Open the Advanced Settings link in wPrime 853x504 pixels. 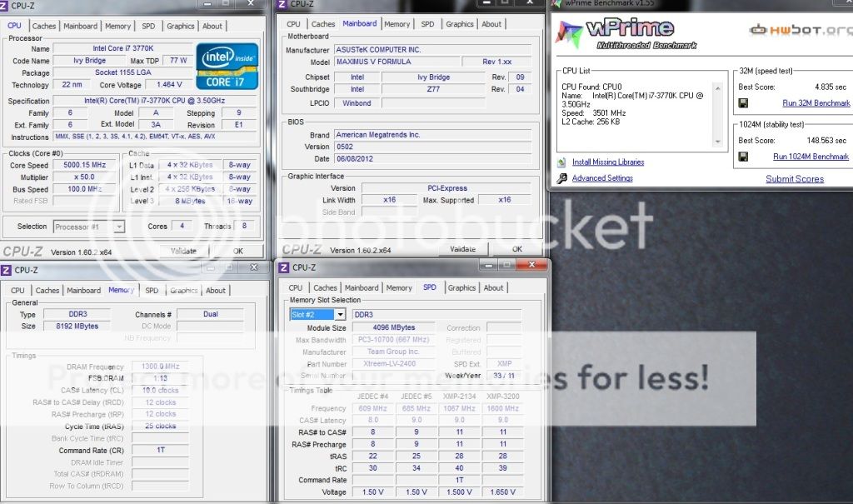point(602,178)
